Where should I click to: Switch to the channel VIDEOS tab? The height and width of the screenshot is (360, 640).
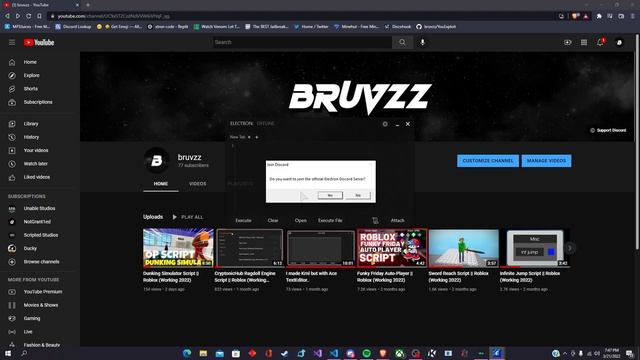[x=198, y=184]
